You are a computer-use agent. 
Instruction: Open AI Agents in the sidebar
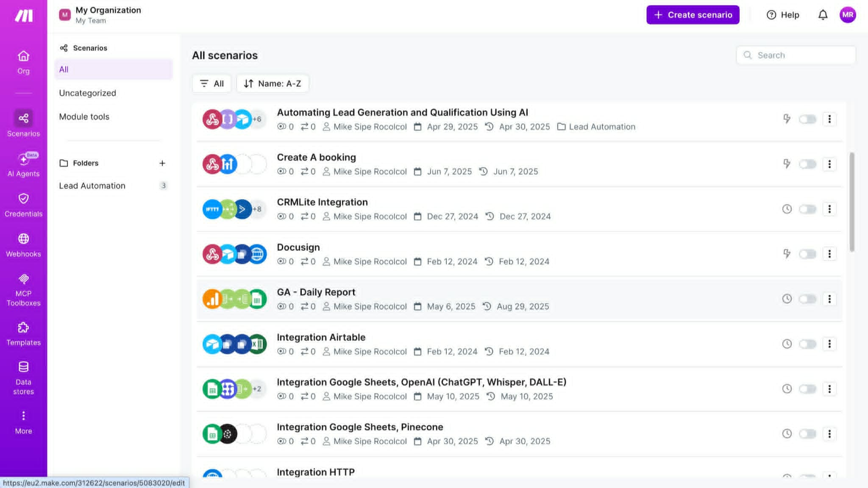(x=23, y=165)
